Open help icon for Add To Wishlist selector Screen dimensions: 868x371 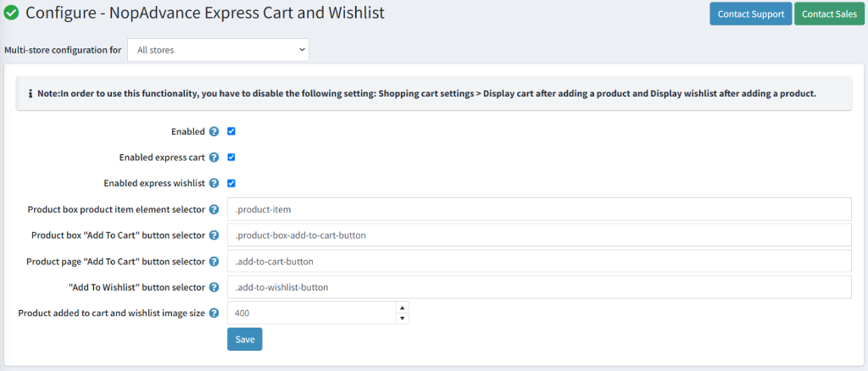coord(214,287)
